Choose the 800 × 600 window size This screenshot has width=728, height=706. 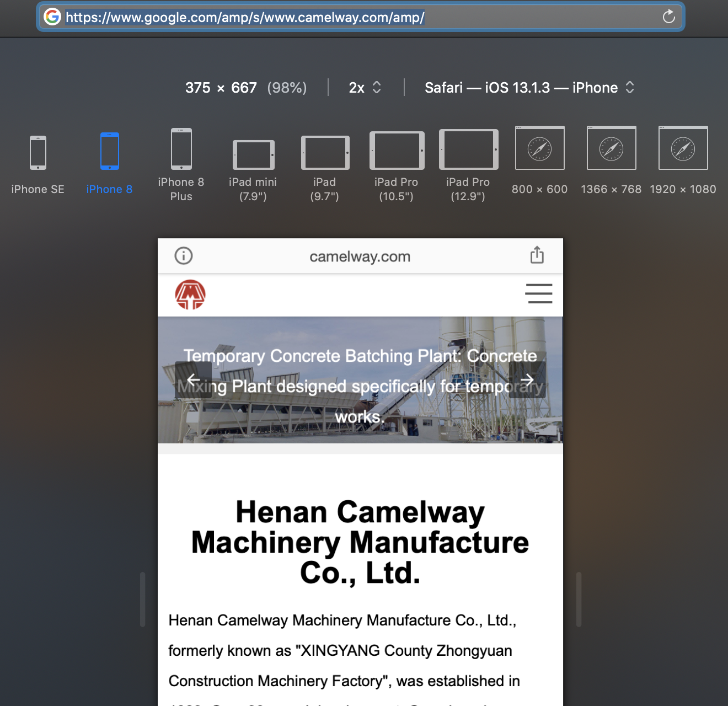pos(539,161)
